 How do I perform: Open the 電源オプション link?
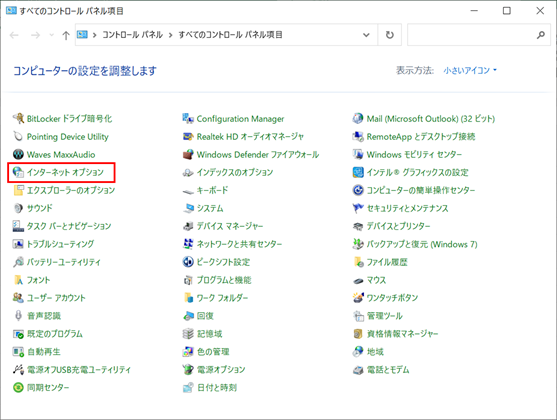pyautogui.click(x=221, y=370)
